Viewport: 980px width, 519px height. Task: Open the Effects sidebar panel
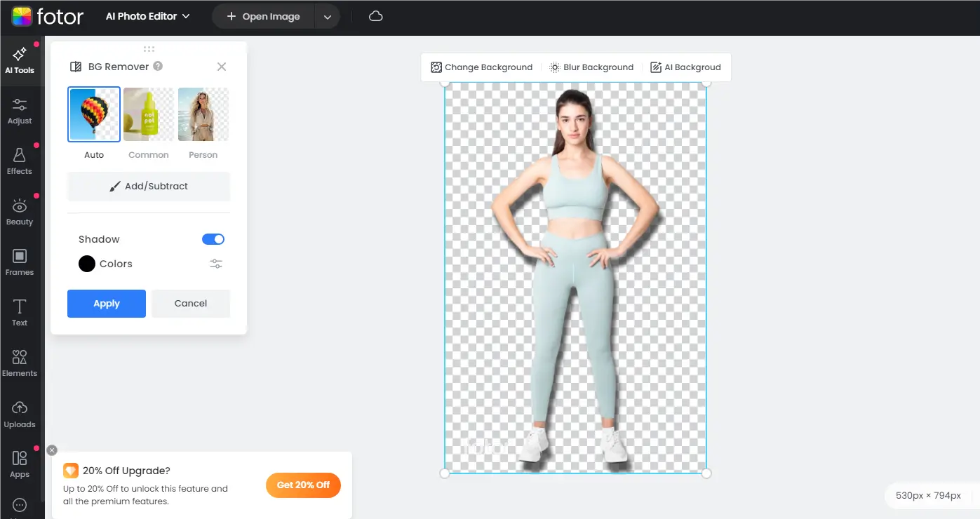(20, 161)
